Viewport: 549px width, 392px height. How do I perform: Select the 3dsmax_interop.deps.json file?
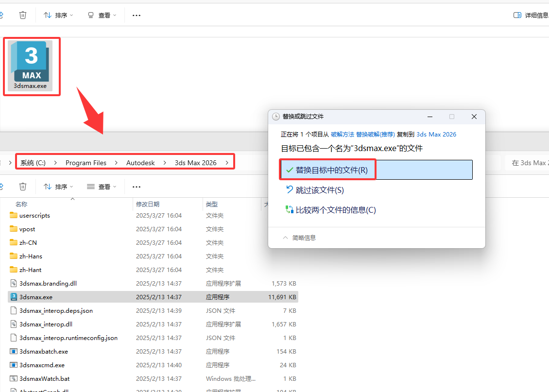click(56, 311)
